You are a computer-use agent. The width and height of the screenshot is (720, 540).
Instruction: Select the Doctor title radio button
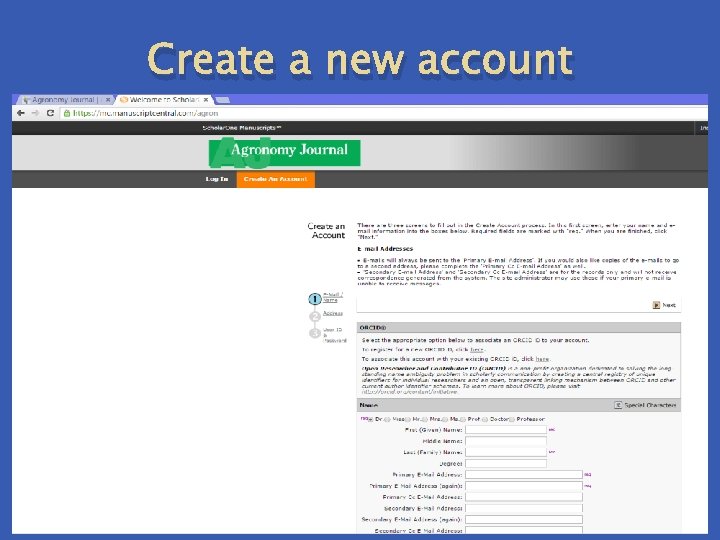pos(484,419)
